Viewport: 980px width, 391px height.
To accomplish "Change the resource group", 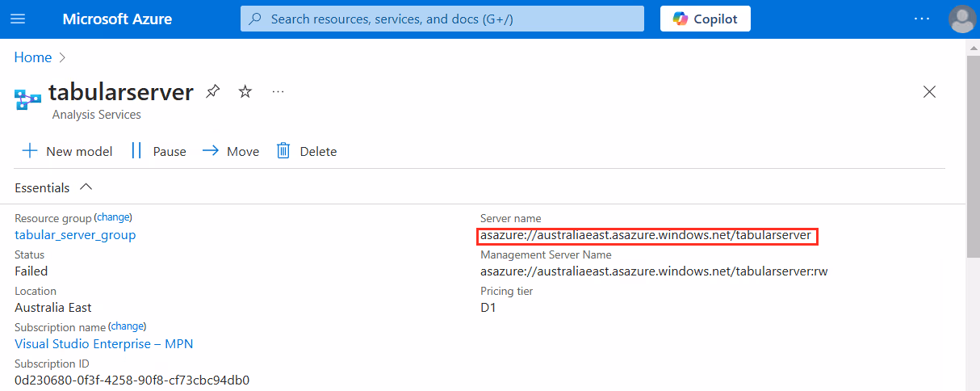I will [x=114, y=217].
